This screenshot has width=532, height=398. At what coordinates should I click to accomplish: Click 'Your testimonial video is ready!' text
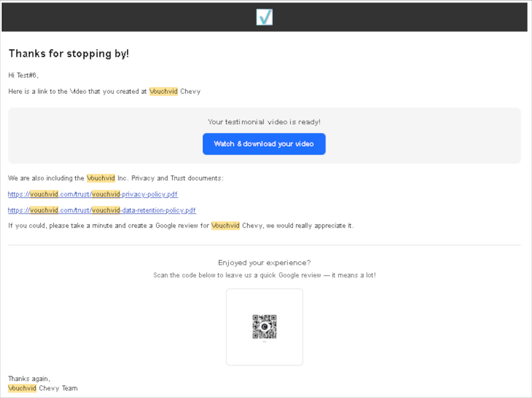(264, 122)
